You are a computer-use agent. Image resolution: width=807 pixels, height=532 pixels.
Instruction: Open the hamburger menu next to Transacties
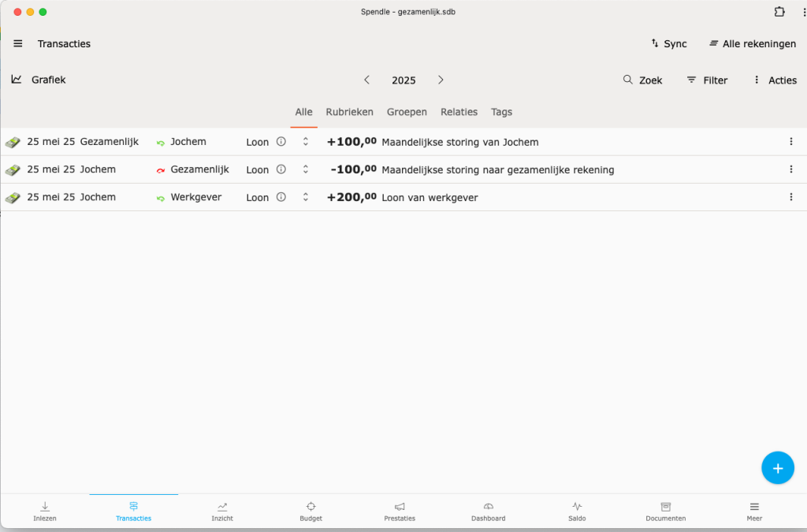pyautogui.click(x=18, y=44)
